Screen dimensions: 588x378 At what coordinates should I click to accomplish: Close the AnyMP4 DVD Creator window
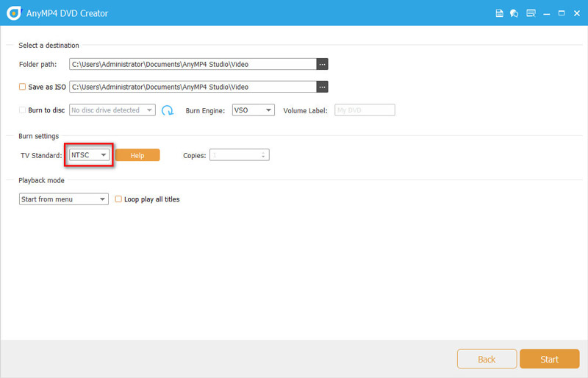click(577, 13)
